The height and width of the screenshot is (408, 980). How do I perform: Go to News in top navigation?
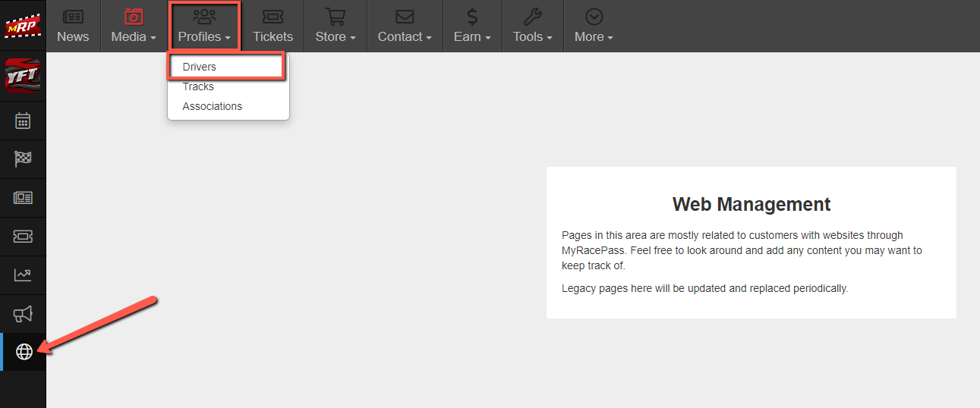coord(73,26)
